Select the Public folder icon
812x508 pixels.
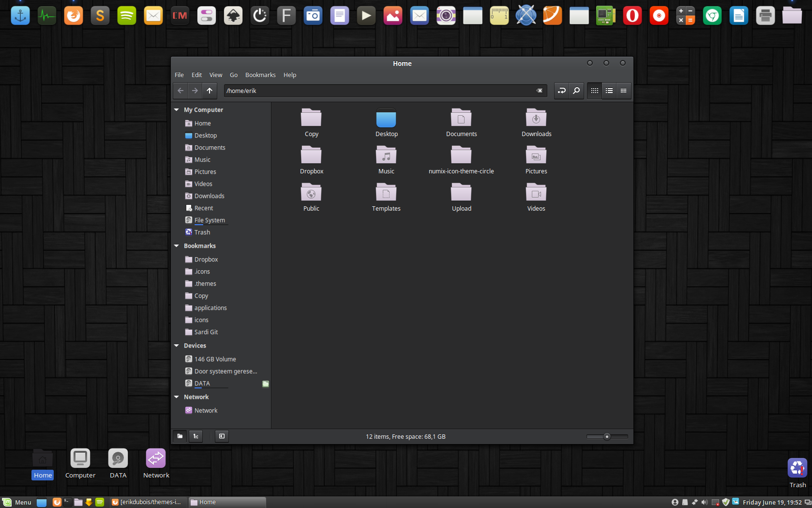[x=311, y=192]
